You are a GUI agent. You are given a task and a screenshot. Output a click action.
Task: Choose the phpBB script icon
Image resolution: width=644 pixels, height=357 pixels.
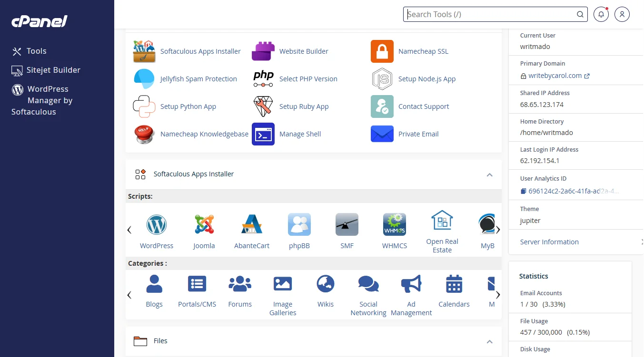tap(299, 224)
